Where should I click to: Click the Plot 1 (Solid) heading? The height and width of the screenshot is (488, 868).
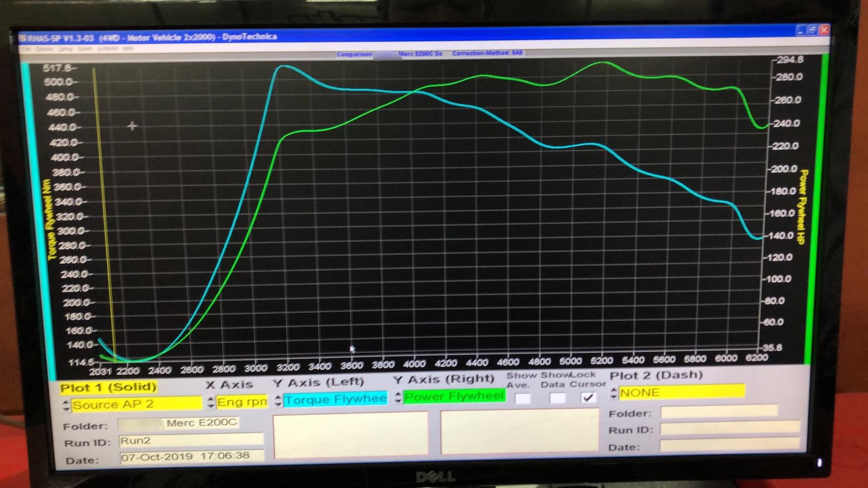[108, 388]
